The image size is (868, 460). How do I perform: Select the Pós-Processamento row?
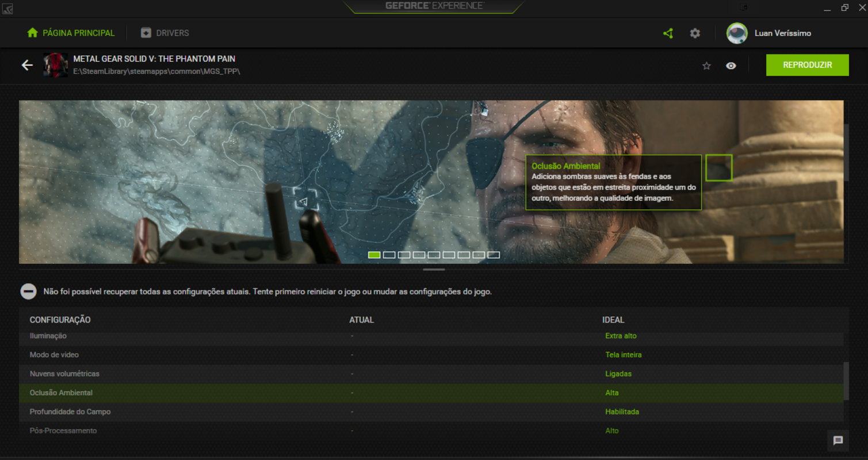(431, 431)
